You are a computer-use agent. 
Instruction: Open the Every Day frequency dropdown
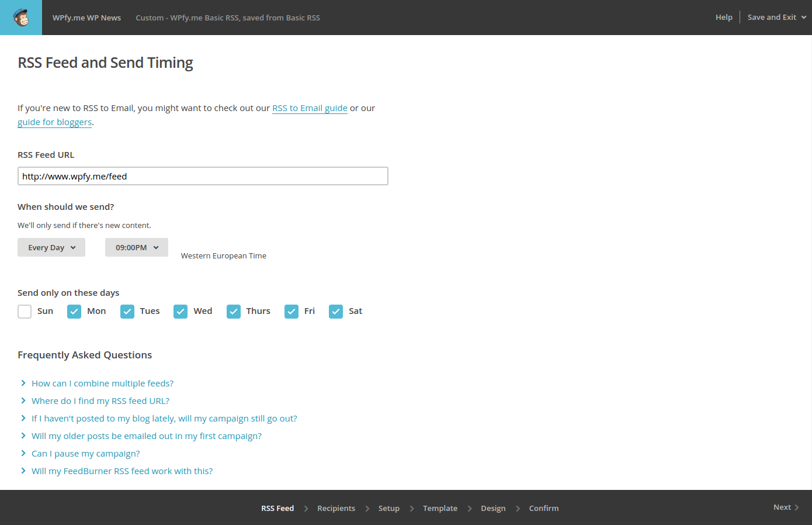coord(51,247)
